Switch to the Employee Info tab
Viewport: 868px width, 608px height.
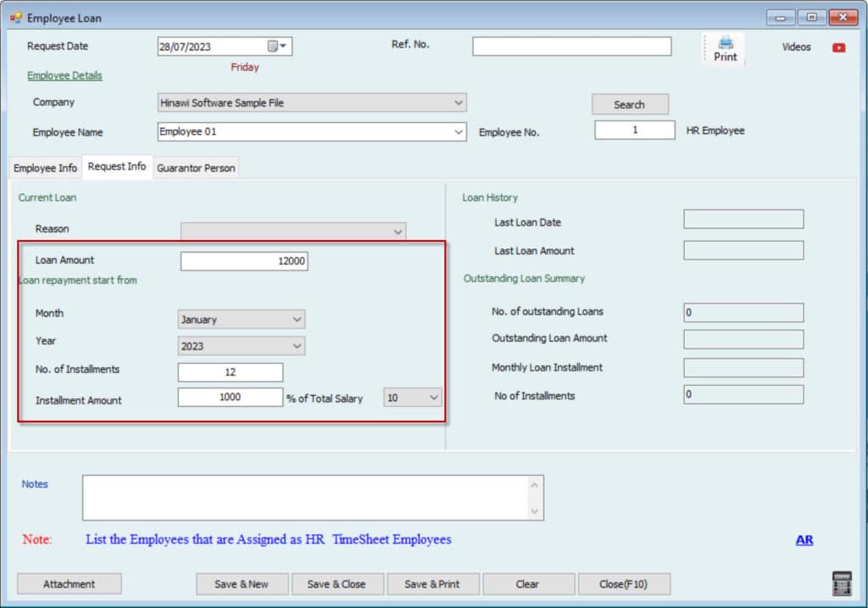(x=46, y=168)
